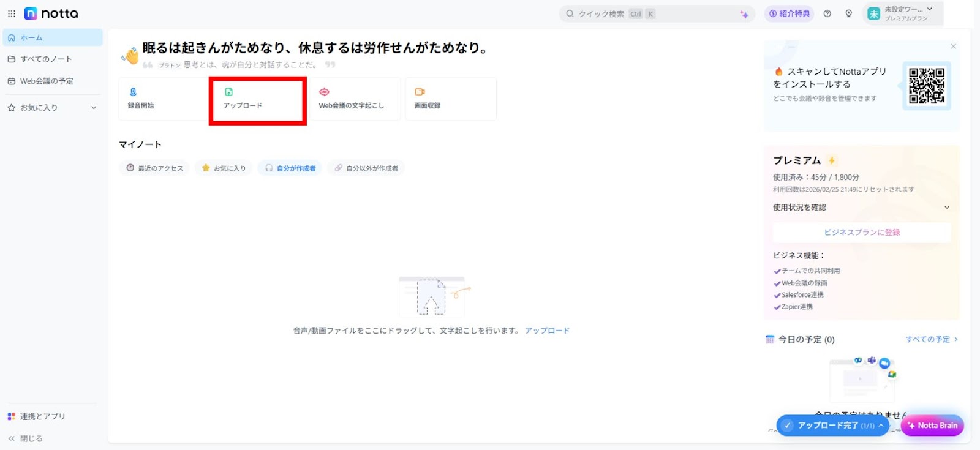Viewport: 980px width, 450px height.
Task: Click the text Zapier連携
Action: [797, 307]
